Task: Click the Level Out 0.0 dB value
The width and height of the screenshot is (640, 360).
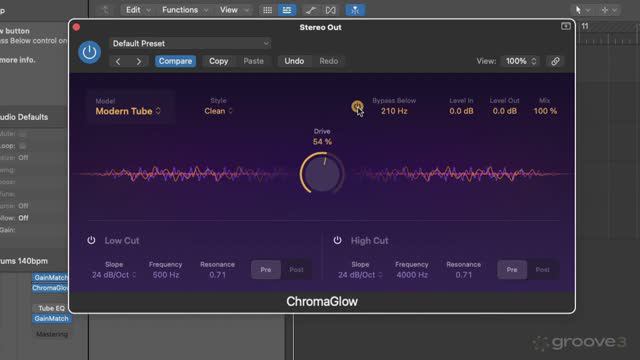Action: [504, 111]
